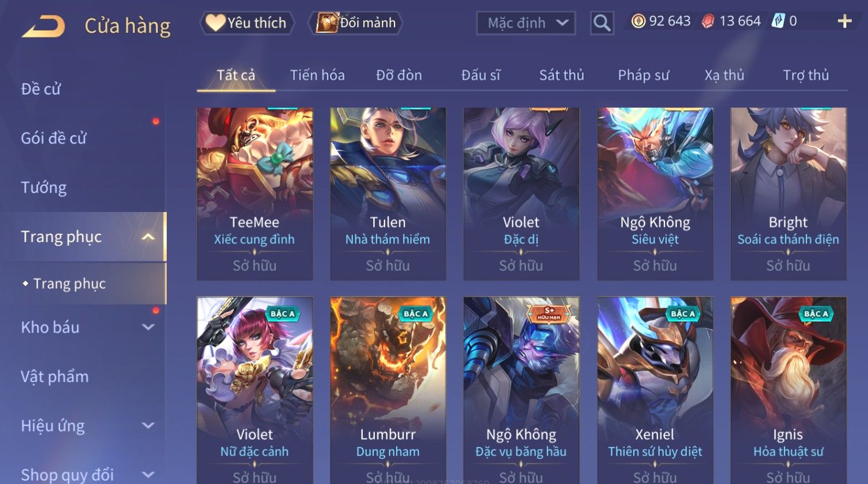Image resolution: width=868 pixels, height=484 pixels.
Task: Click the golden back arrow icon
Action: (x=44, y=27)
